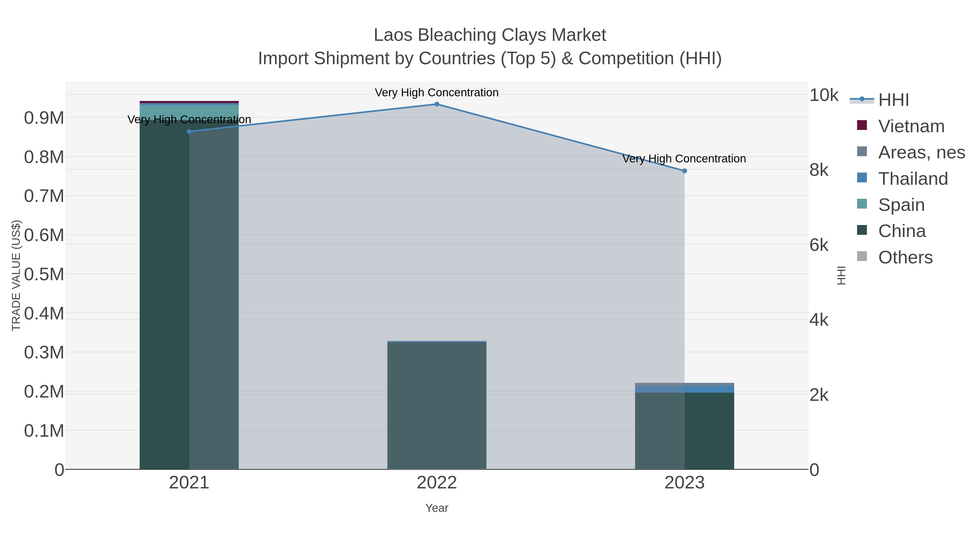Click the 2023 Thailand bar segment
Viewport: 980px width, 551px height.
tap(684, 389)
